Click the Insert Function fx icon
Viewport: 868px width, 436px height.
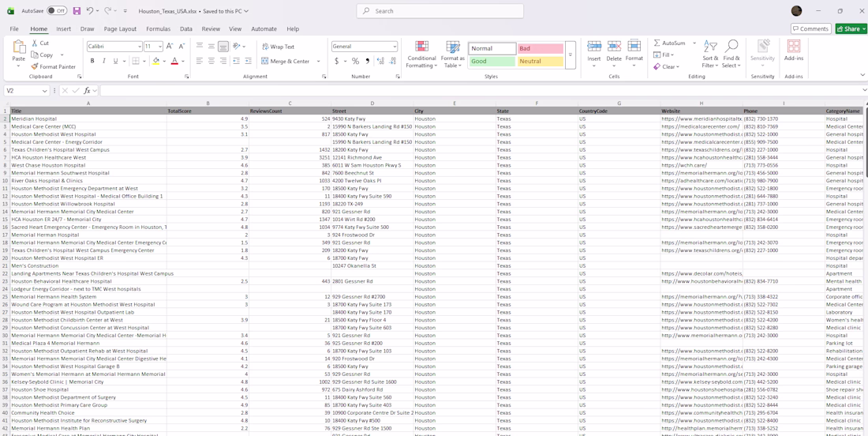click(x=88, y=90)
